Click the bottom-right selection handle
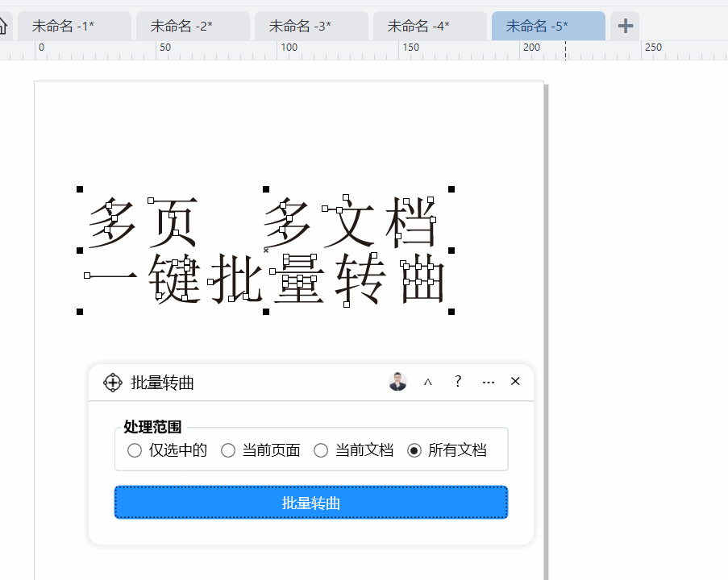This screenshot has height=580, width=728. coord(451,312)
